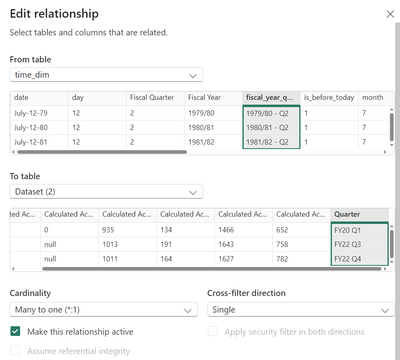Click the horizontal scrollbar of time_dim preview
Screen dimensions: 400x360
pyautogui.click(x=102, y=152)
